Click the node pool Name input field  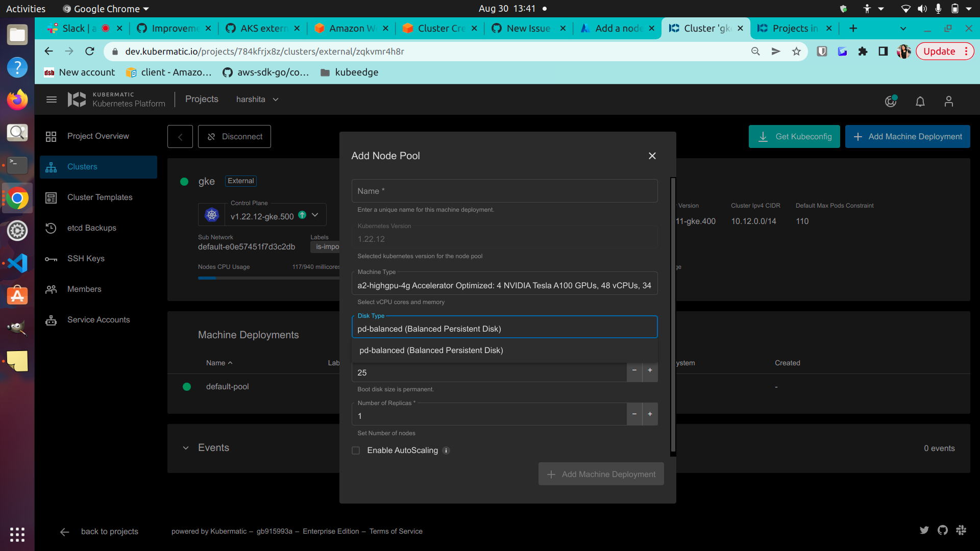(x=504, y=191)
